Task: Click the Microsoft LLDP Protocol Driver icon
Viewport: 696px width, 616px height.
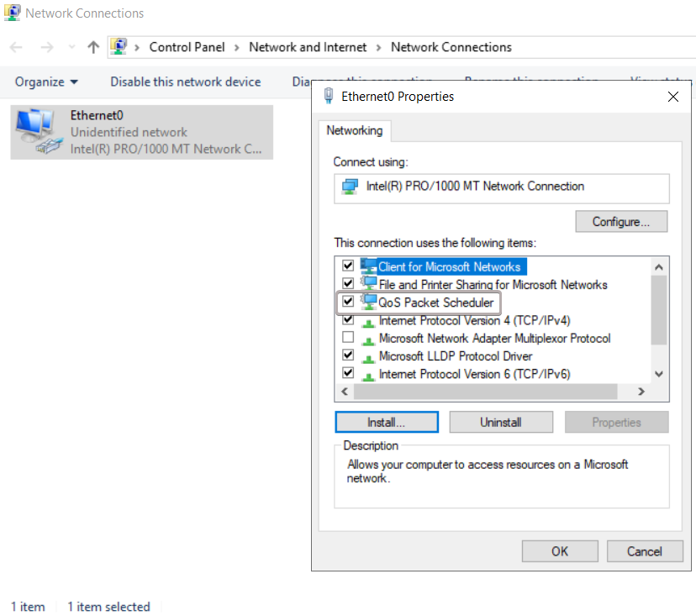Action: (369, 356)
